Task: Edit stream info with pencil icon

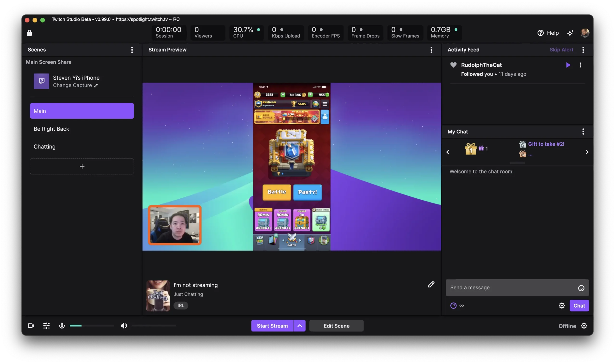Action: pyautogui.click(x=431, y=284)
